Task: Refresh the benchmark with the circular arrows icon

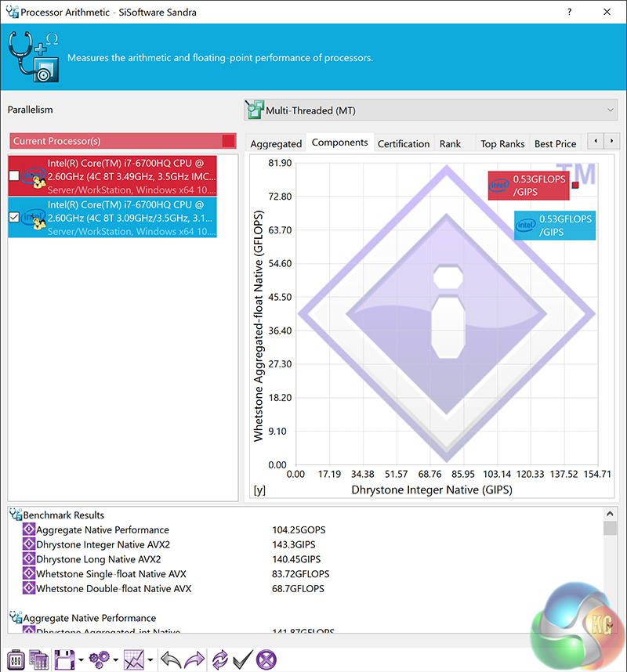Action: [x=220, y=659]
